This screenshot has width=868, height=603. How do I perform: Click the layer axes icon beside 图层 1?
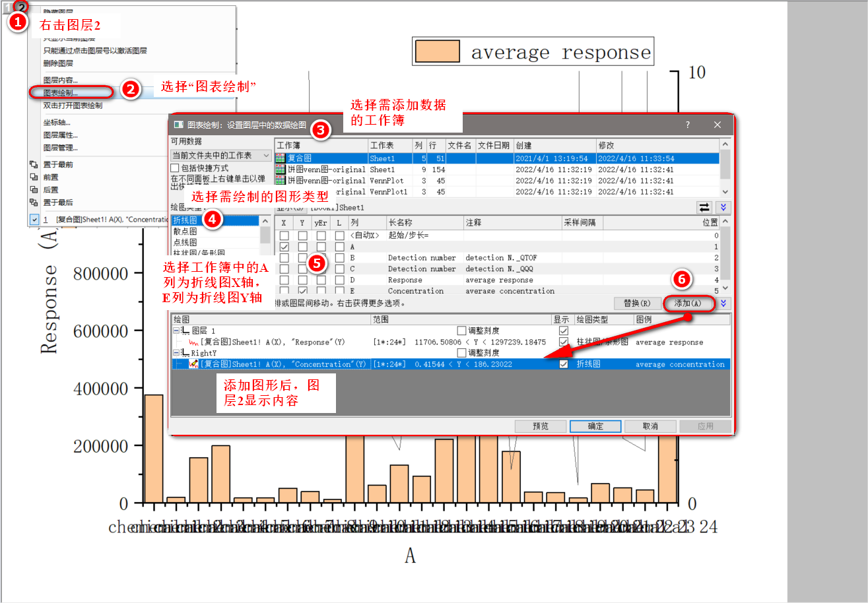pyautogui.click(x=185, y=331)
